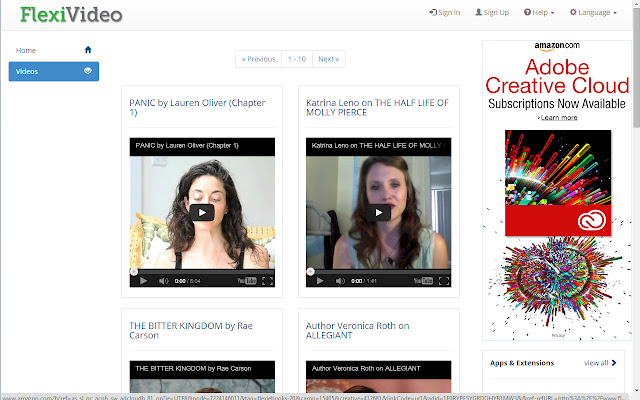Click the Creative Cloud box image in ad
Viewport: 640px width, 400px height.
[558, 183]
